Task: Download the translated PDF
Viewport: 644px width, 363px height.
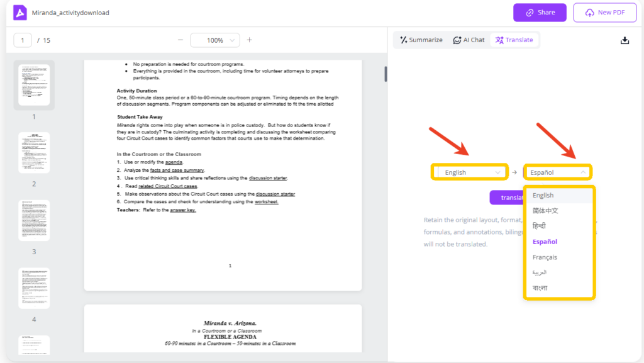Action: [x=625, y=40]
